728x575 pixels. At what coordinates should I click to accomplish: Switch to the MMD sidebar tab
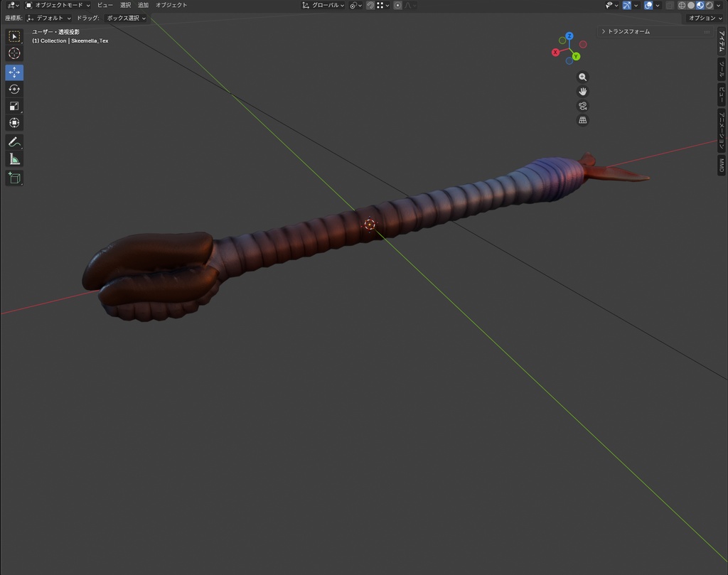coord(722,165)
